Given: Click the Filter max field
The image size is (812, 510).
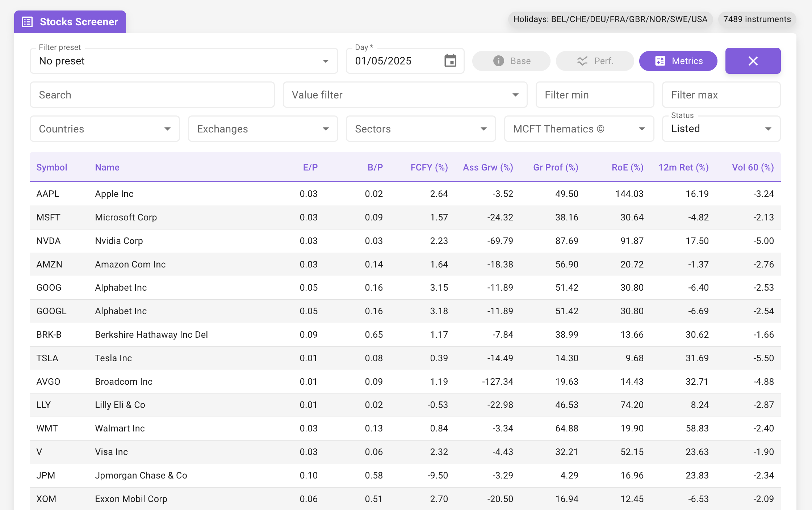Looking at the screenshot, I should (721, 95).
